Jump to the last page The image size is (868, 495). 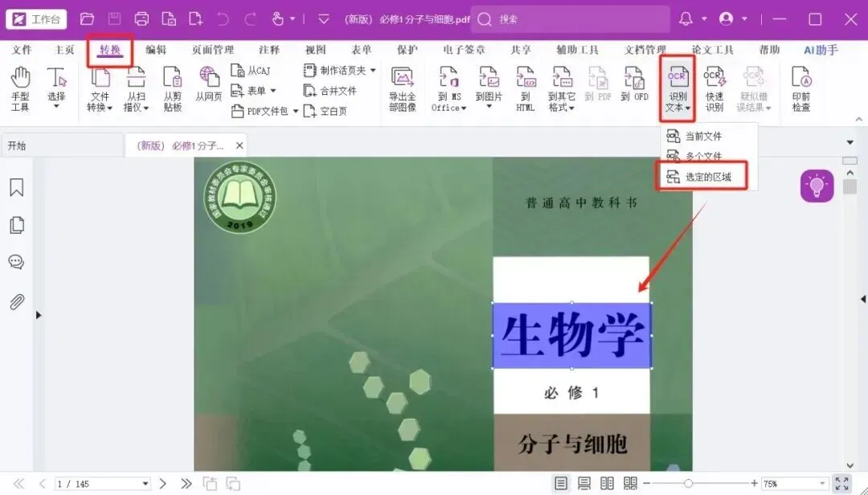click(x=186, y=484)
